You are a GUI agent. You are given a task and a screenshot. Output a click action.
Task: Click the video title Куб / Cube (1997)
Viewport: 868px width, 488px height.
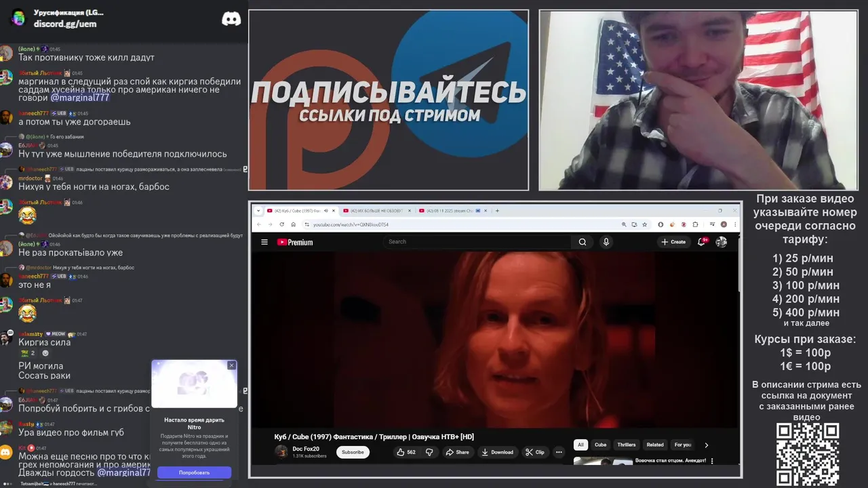point(374,436)
